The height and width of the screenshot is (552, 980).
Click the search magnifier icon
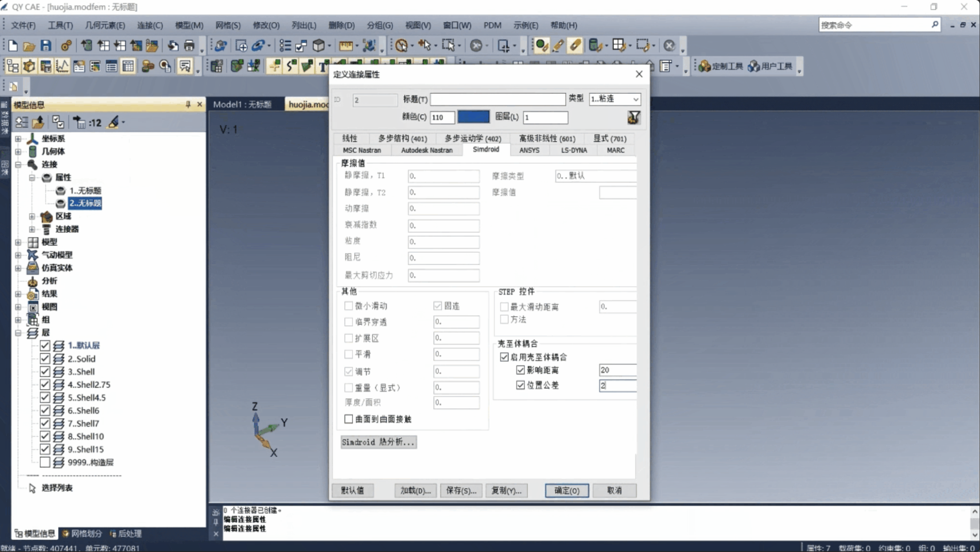click(935, 25)
